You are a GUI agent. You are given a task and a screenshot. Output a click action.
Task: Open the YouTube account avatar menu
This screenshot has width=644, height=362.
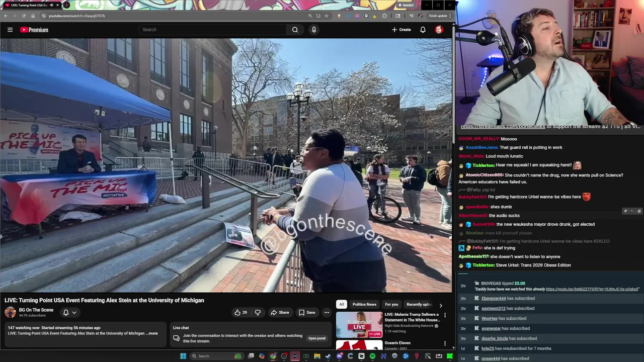[x=439, y=30]
